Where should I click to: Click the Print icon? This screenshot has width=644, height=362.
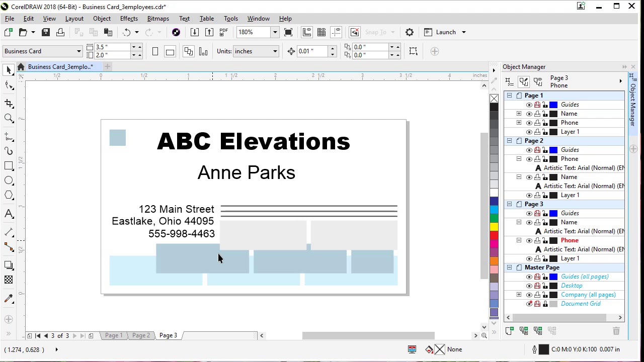coord(60,32)
